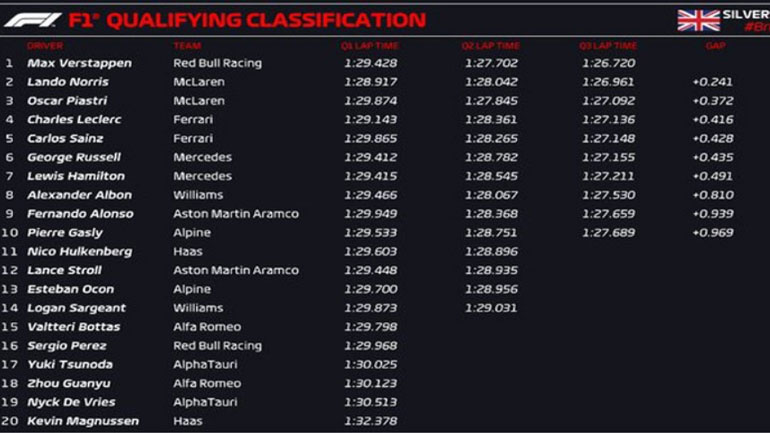This screenshot has height=433, width=770.
Task: Click Logan Sargeant's Q2 time 1:29.031
Action: [490, 308]
